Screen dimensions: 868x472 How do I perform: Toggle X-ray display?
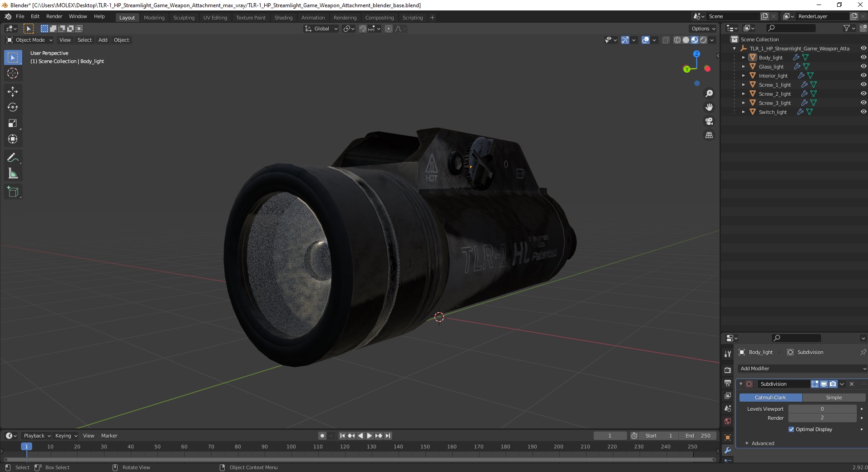666,40
